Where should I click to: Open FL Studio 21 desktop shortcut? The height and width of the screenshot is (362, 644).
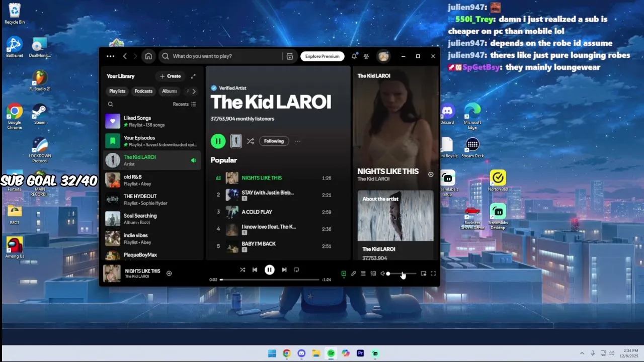click(x=40, y=80)
